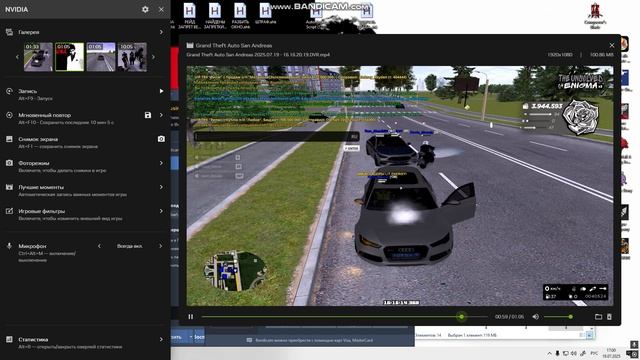
Task: Select the Всегда вкл. microphone mode
Action: coord(129,246)
